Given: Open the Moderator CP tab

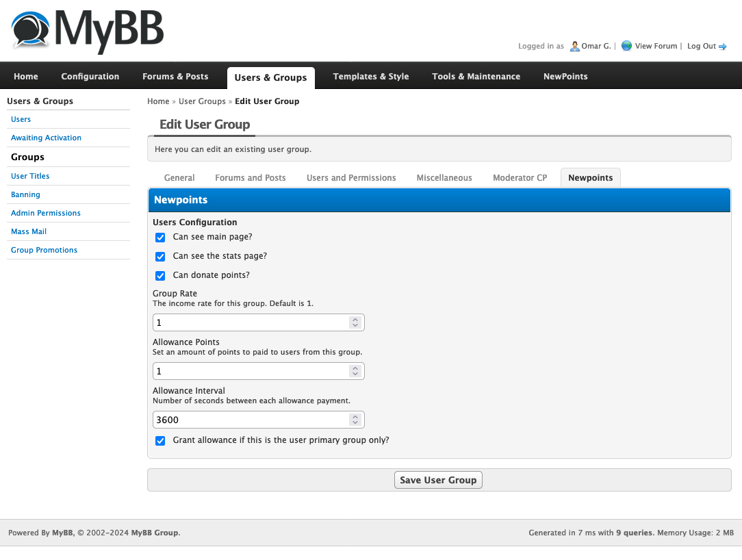Looking at the screenshot, I should [520, 178].
